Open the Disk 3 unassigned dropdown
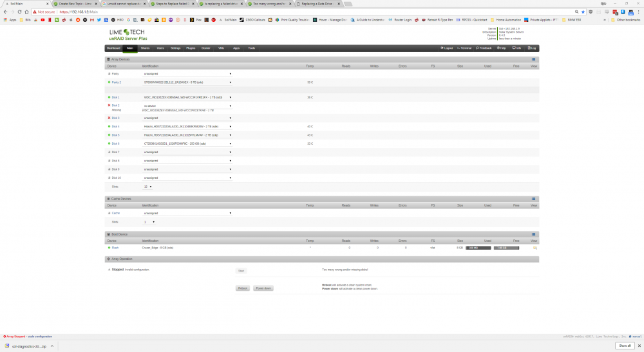The image size is (644, 352). click(x=187, y=118)
